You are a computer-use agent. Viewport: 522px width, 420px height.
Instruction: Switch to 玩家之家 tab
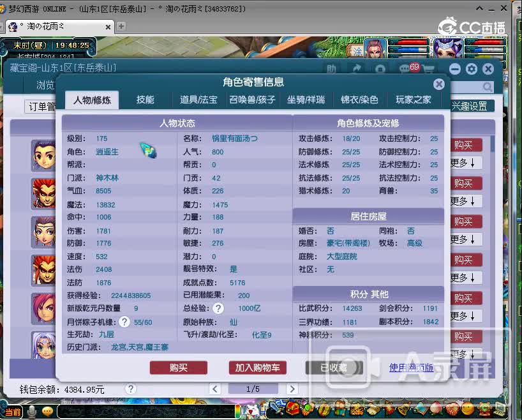tap(413, 100)
